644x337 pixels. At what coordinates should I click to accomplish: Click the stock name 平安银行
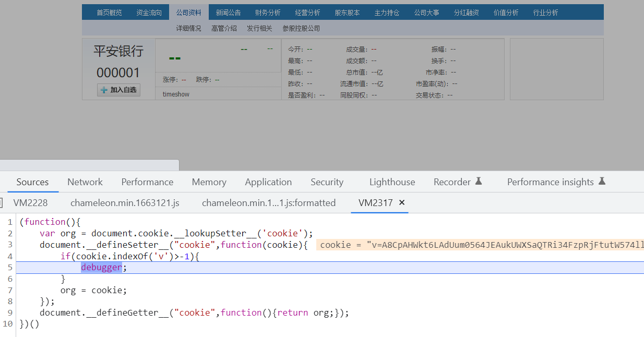point(118,51)
